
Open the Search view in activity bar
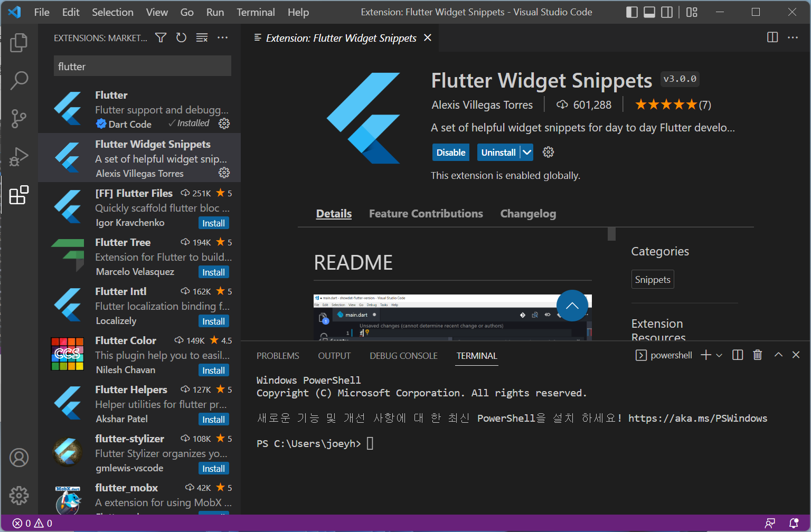(x=19, y=81)
